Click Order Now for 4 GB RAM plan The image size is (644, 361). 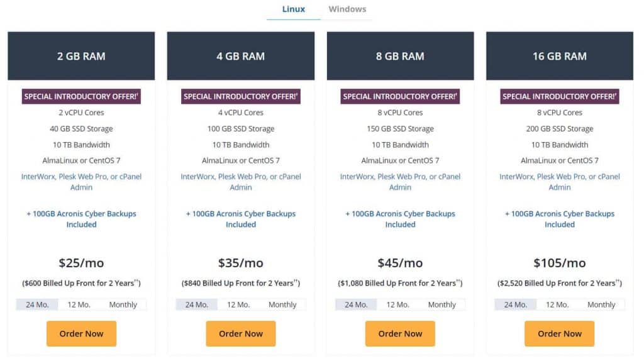tap(241, 333)
